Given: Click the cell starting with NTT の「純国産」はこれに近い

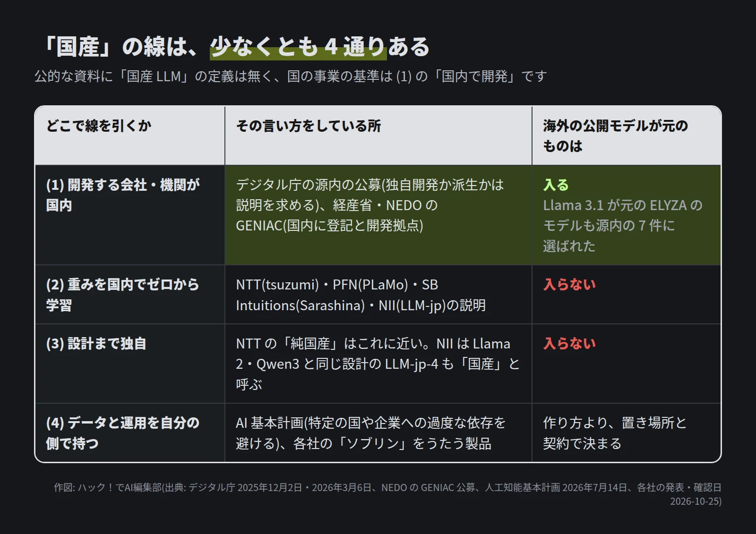Looking at the screenshot, I should tap(378, 364).
